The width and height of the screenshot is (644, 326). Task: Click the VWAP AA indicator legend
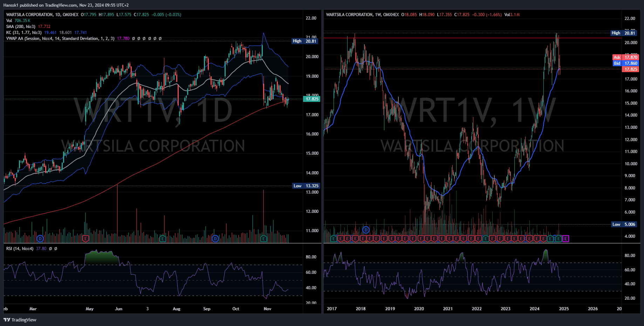(x=84, y=39)
